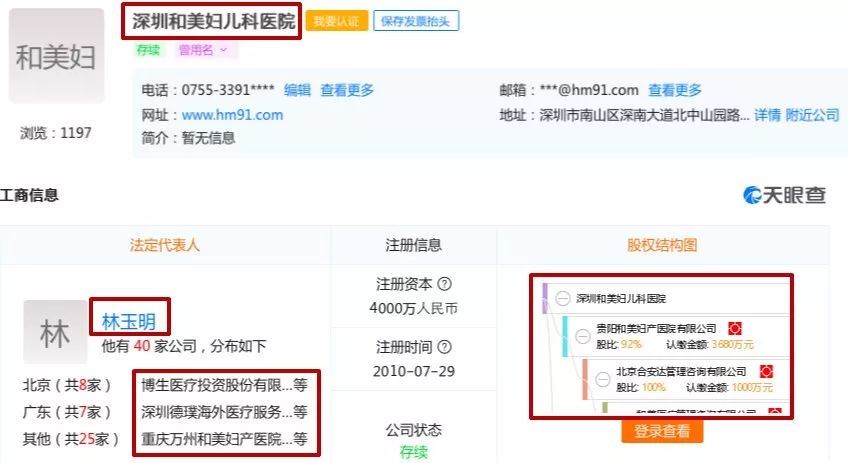The image size is (848, 463).
Task: Click the 存续 company status value
Action: [x=414, y=452]
